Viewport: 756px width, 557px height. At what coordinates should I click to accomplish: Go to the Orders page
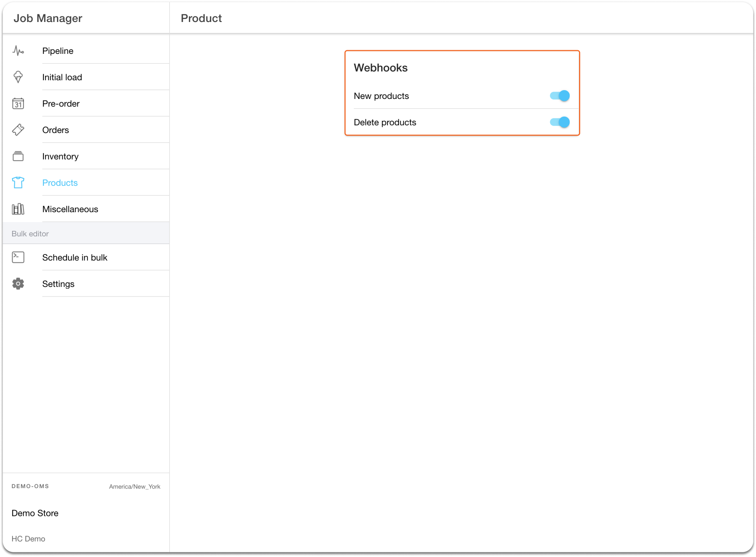tap(56, 130)
